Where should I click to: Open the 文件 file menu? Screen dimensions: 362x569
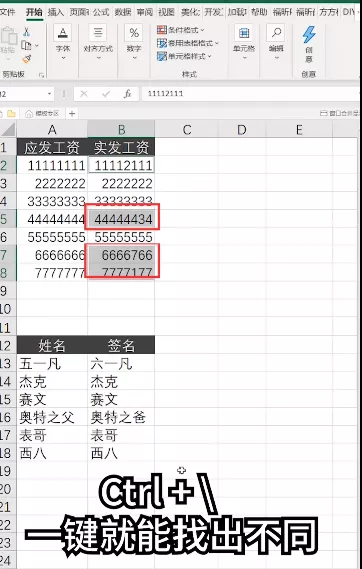coord(7,12)
